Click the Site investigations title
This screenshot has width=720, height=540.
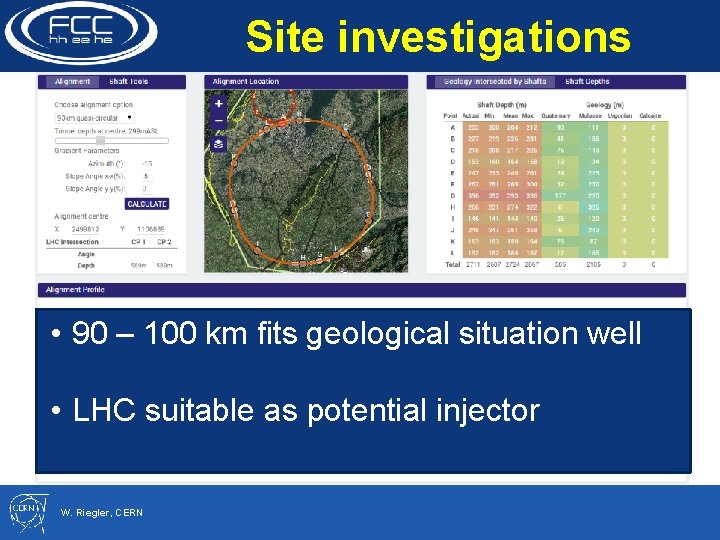438,37
